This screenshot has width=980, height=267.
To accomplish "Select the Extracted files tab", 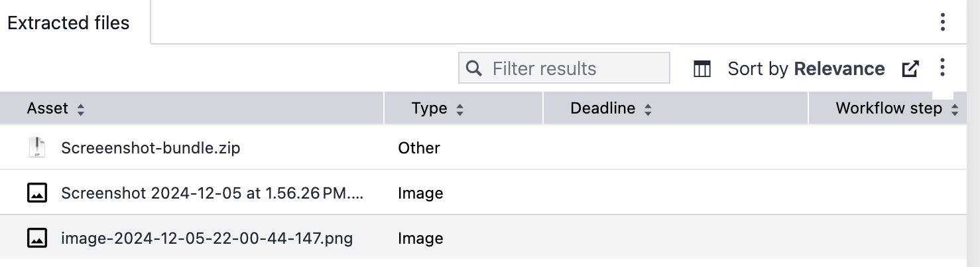I will (x=68, y=23).
